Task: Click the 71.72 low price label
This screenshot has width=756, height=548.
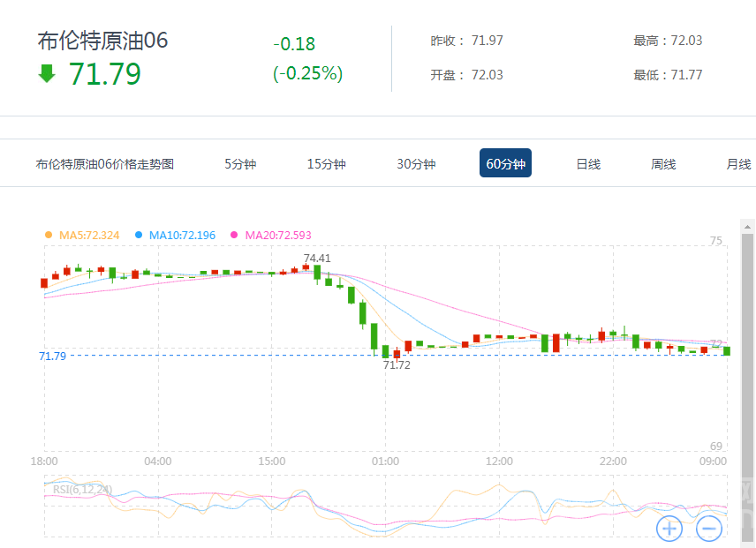Action: tap(397, 365)
